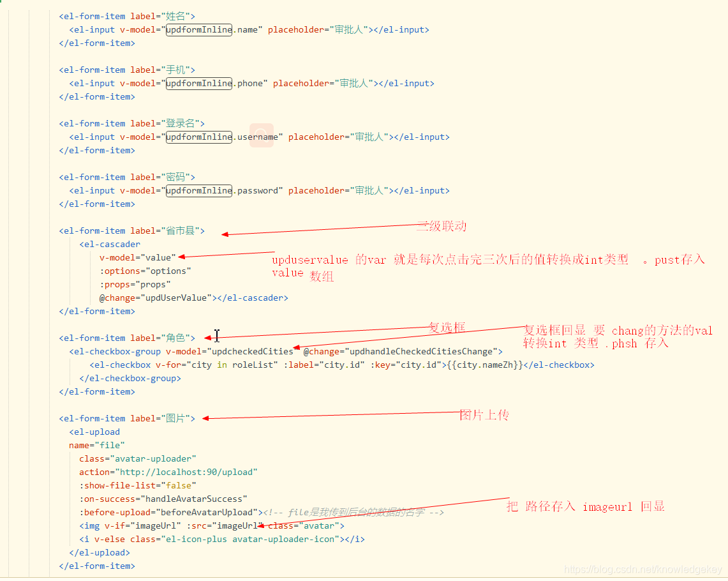
Task: Click the :label="city.id" attribute
Action: (324, 365)
